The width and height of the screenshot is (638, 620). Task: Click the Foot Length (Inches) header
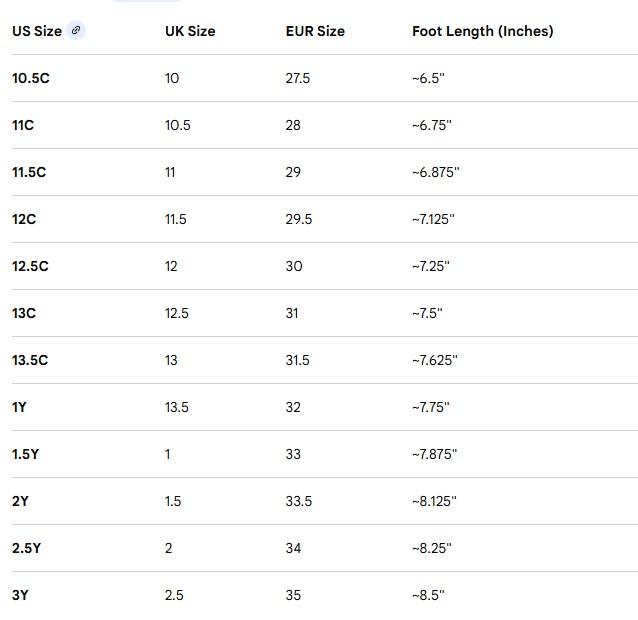pos(482,31)
